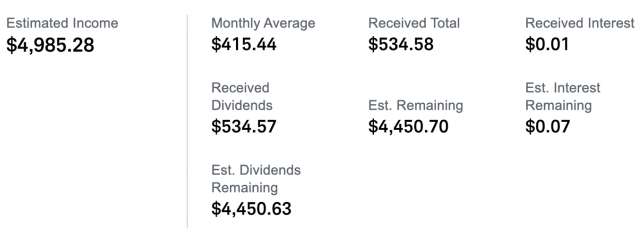Select the $534.57 received dividends amount
The width and height of the screenshot is (644, 240).
pos(243,126)
